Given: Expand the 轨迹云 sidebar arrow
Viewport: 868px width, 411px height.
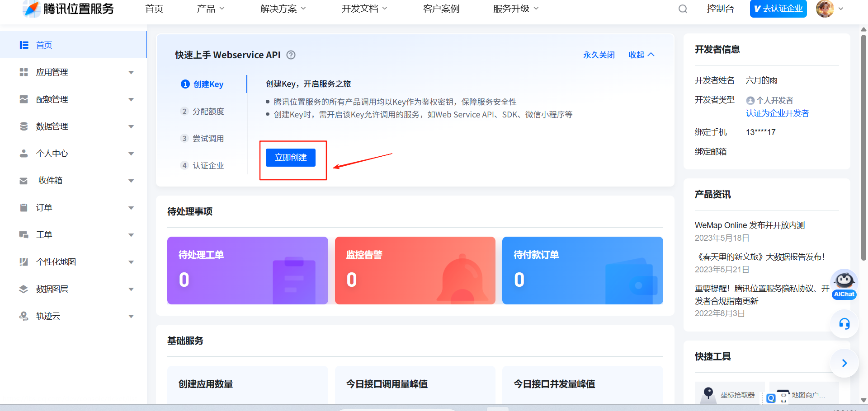Looking at the screenshot, I should tap(131, 317).
